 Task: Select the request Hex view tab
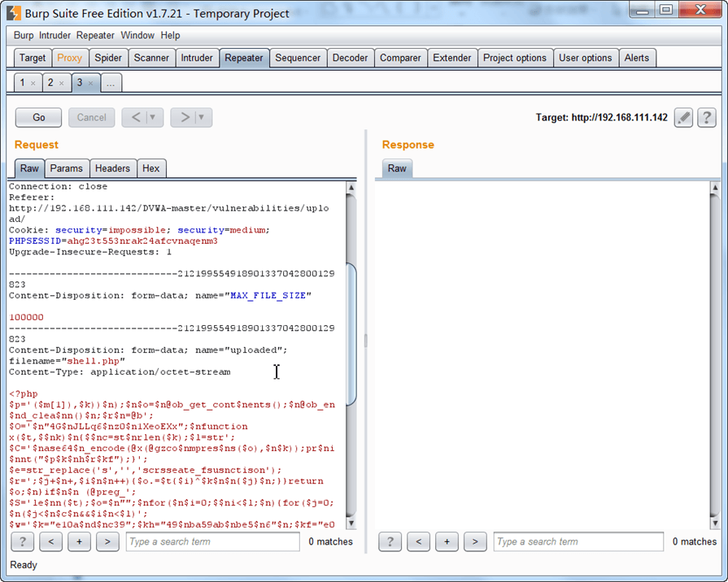[151, 168]
